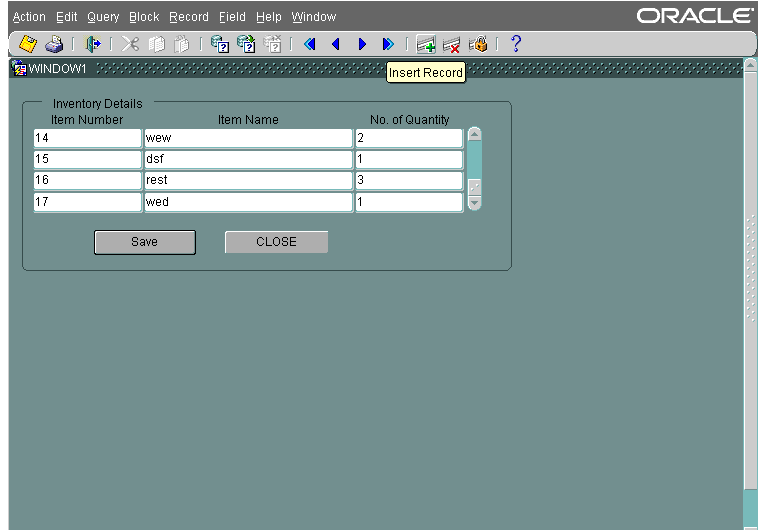Click the Lock Record toolbar icon
The image size is (759, 530).
click(x=478, y=44)
